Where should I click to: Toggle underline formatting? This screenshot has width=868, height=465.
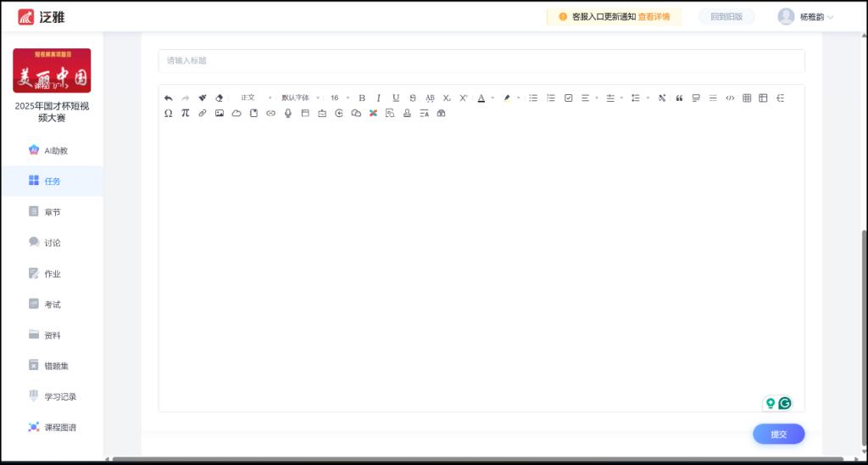(396, 98)
